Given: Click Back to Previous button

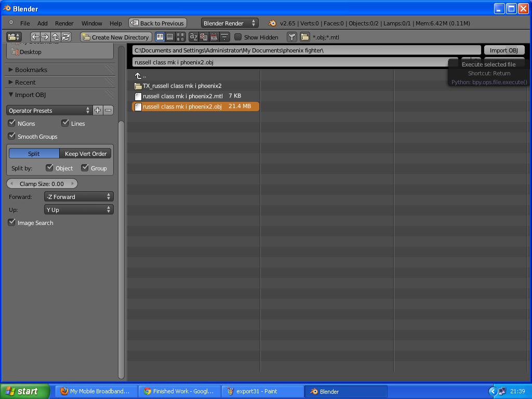Looking at the screenshot, I should click(x=158, y=23).
